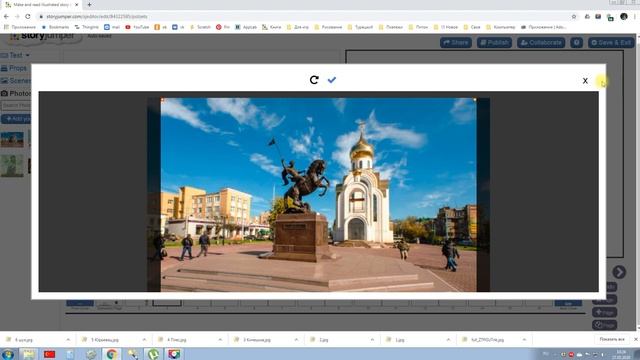Image resolution: width=640 pixels, height=360 pixels.
Task: Go to next page with the arrow icon
Action: pos(619,272)
